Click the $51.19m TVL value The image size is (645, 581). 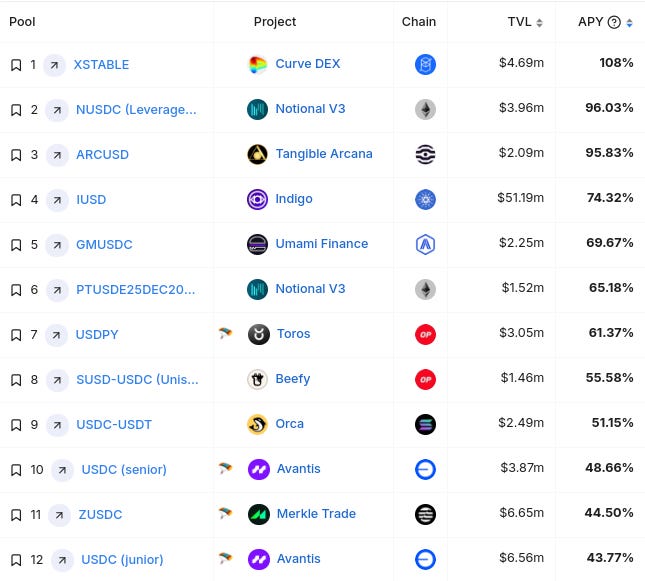[x=520, y=198]
